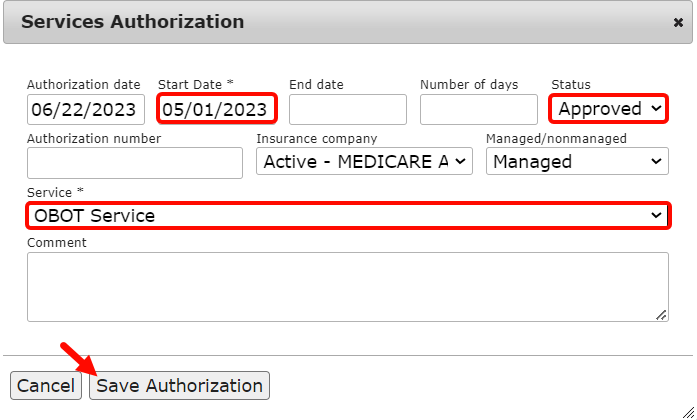
Task: Close the Services Authorization dialog
Action: click(x=678, y=22)
